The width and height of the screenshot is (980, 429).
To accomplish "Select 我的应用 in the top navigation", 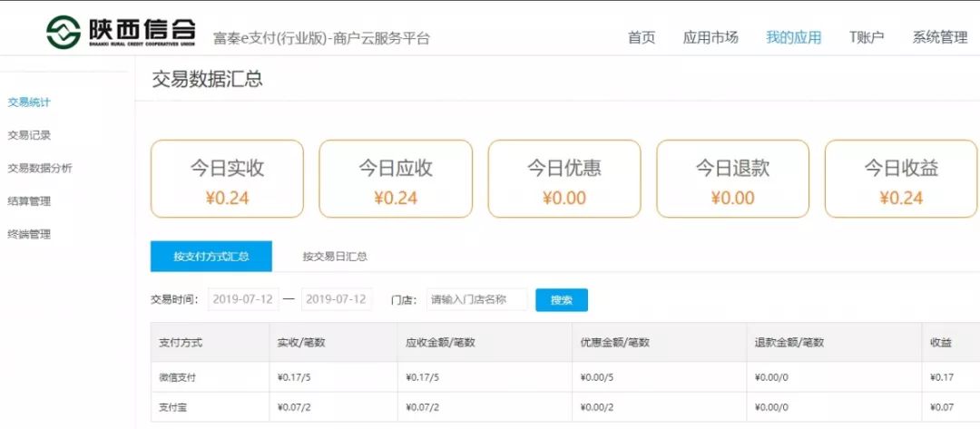I will point(793,37).
